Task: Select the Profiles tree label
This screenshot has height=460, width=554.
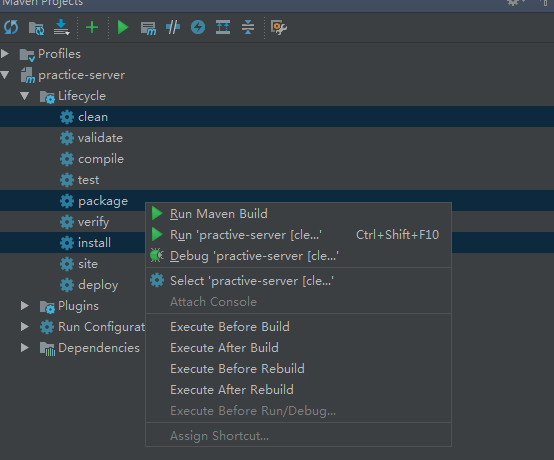Action: [59, 54]
